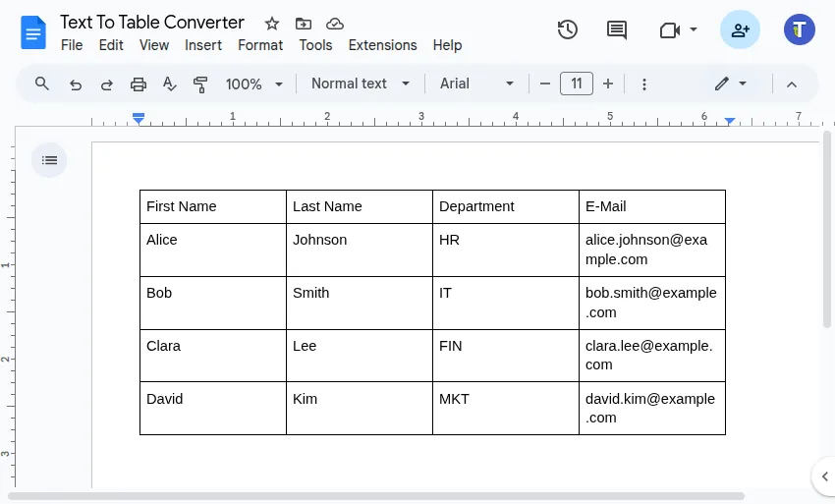Click the undo arrow icon
The height and width of the screenshot is (504, 835).
pos(76,84)
